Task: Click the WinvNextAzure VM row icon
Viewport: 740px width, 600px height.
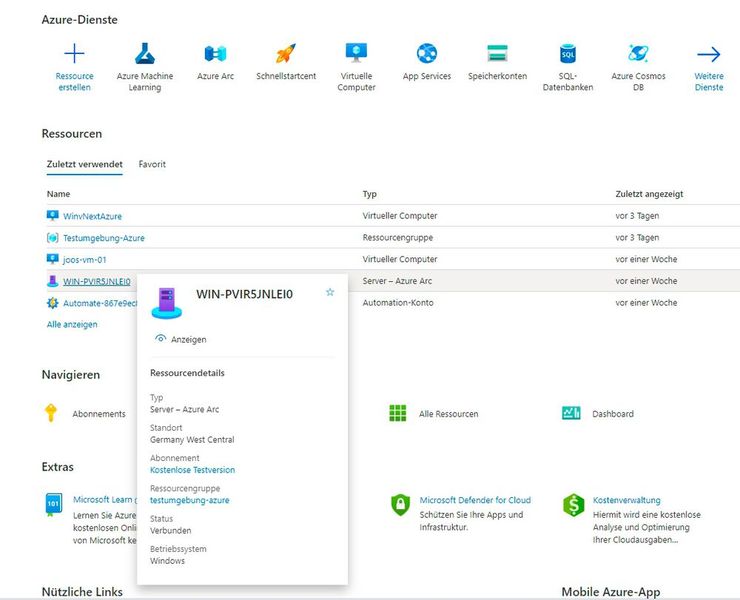Action: [52, 216]
